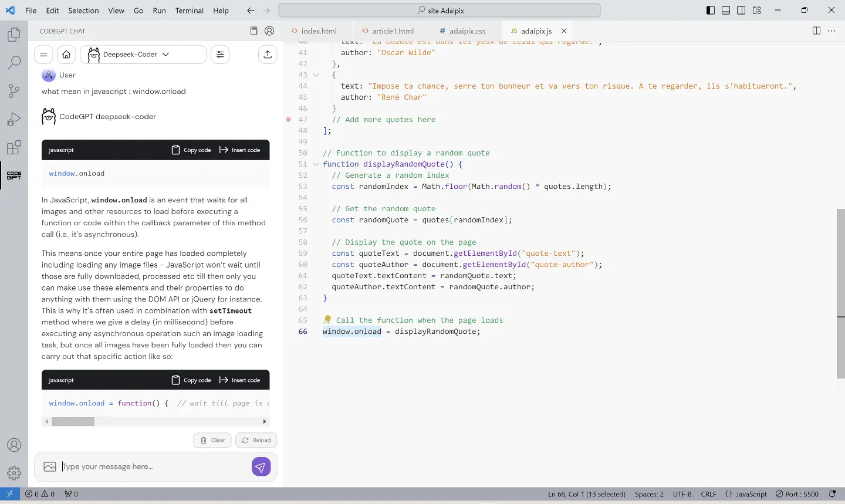Image resolution: width=845 pixels, height=504 pixels.
Task: Split the editor to the right
Action: 816,31
